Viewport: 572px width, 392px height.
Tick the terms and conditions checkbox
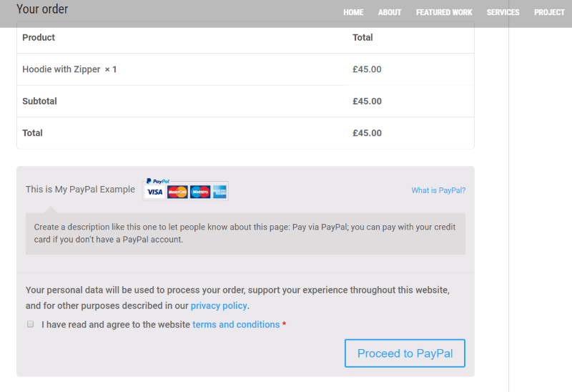(x=30, y=324)
